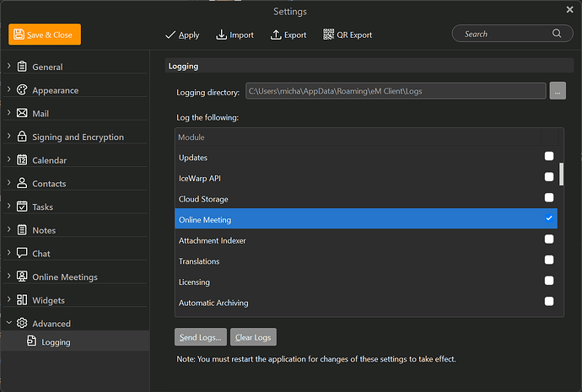582x392 pixels.
Task: Click the module list scrollbar thumb
Action: point(561,174)
